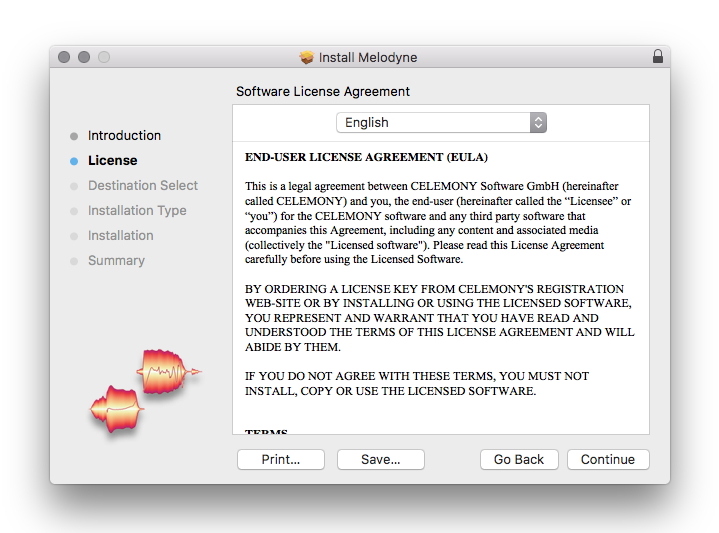
Task: Click paragraph starting 'This is a legal agreement'
Action: point(438,222)
